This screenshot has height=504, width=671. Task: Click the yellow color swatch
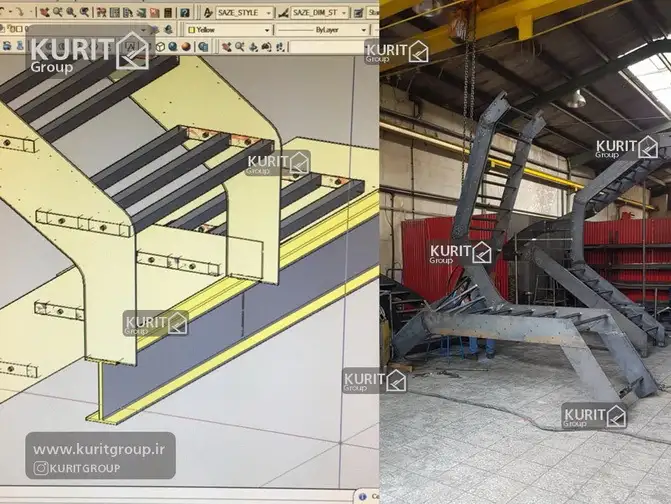click(x=191, y=30)
